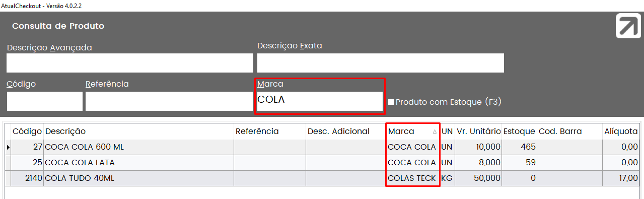Click the Estoque column header
Screen dimensions: 644x199
pyautogui.click(x=519, y=131)
